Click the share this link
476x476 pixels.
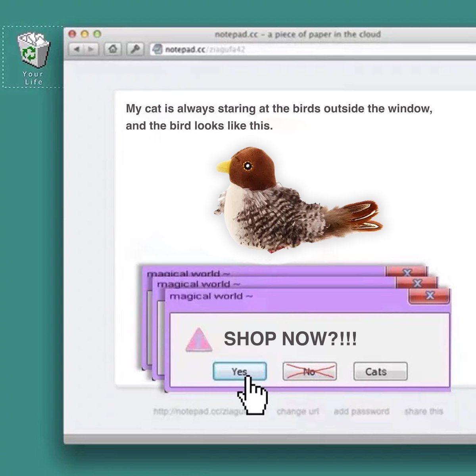424,411
